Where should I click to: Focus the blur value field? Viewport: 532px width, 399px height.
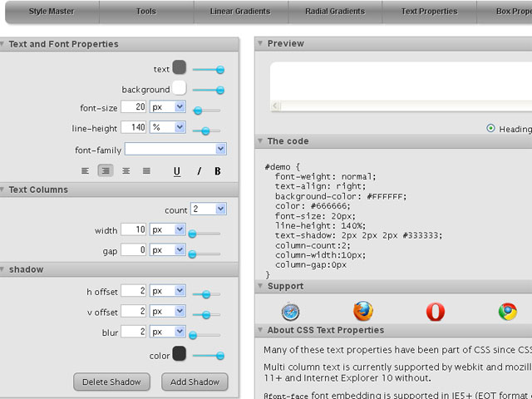click(x=134, y=332)
